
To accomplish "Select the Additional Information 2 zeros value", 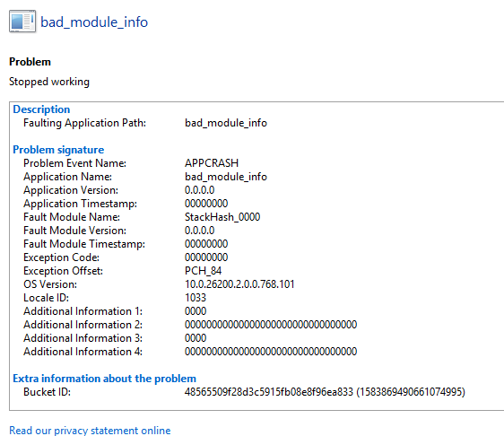I will coord(271,325).
